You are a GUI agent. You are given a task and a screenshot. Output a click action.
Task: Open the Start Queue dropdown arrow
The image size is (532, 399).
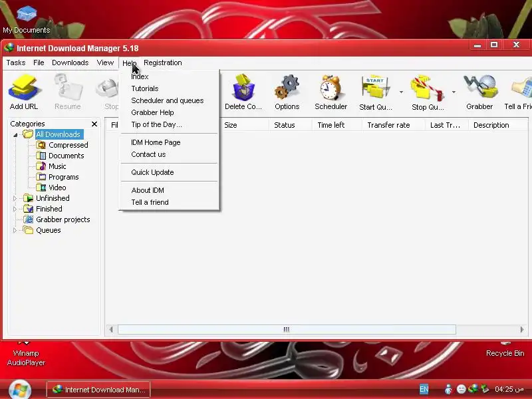(401, 92)
